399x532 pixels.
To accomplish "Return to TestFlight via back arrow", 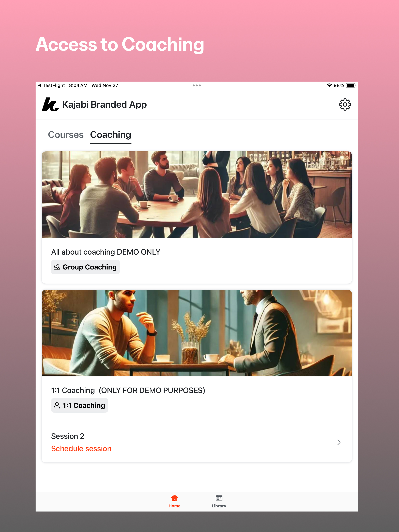I will point(51,85).
